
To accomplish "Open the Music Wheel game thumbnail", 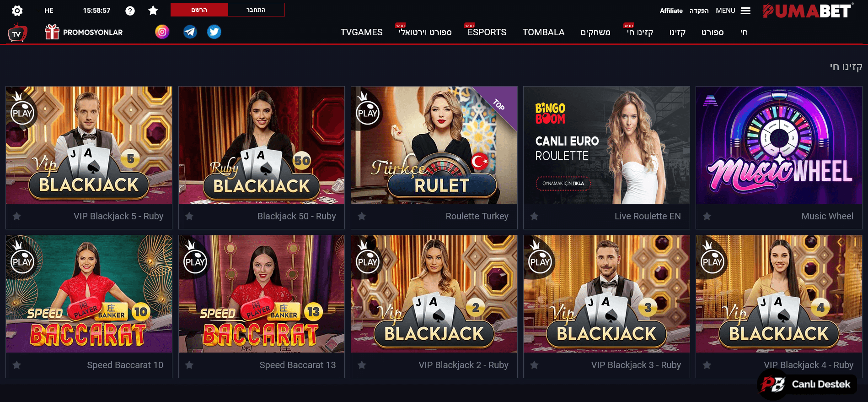I will pyautogui.click(x=779, y=145).
